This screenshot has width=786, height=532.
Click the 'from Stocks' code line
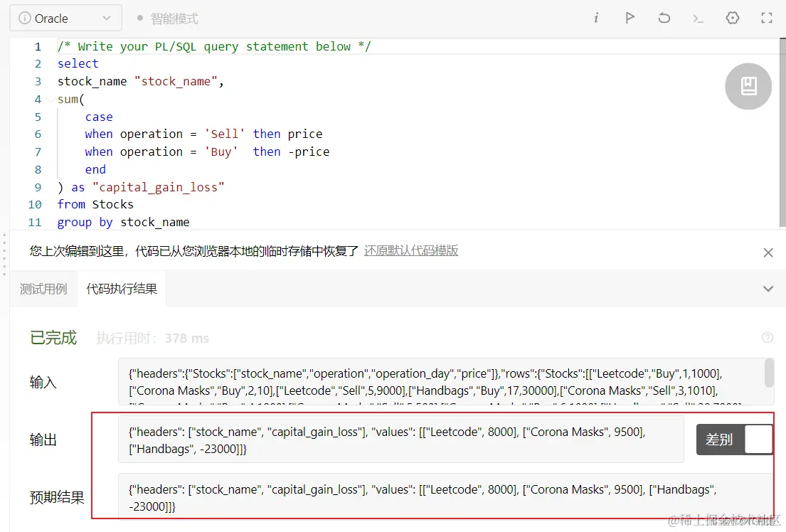[x=95, y=205]
